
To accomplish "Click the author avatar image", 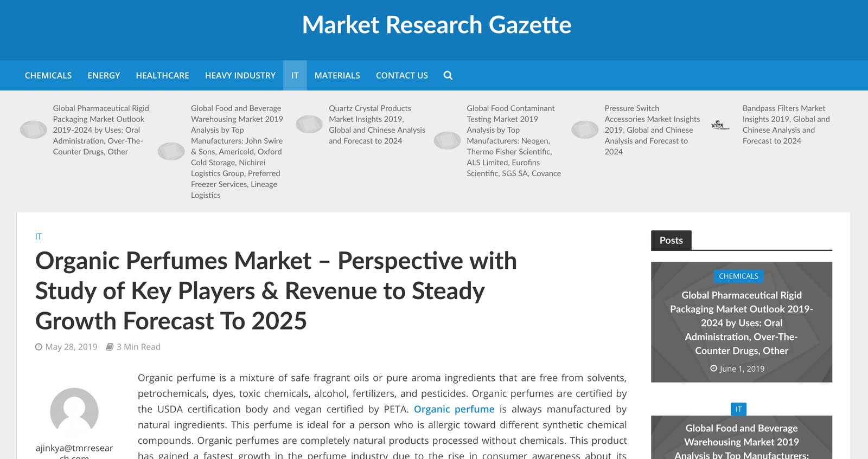I will [74, 412].
